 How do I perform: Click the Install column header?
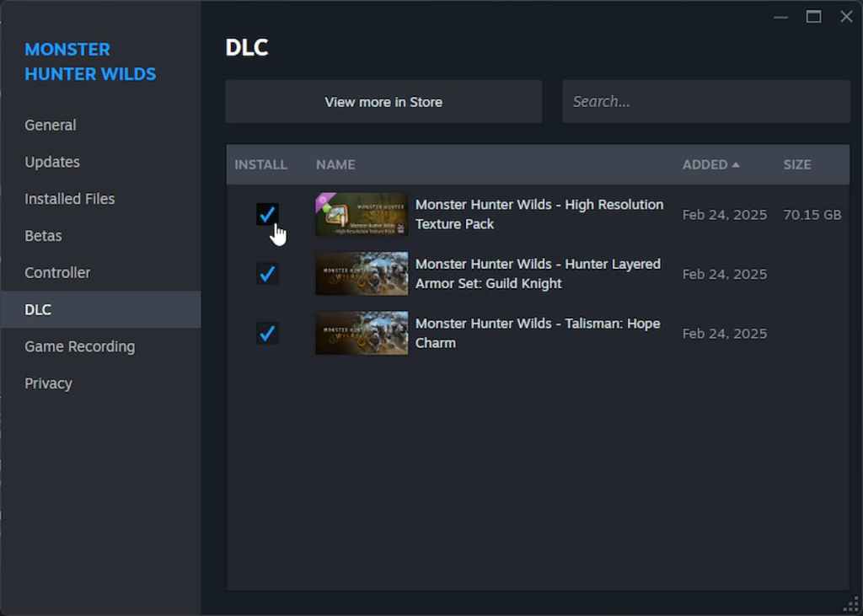pyautogui.click(x=260, y=164)
